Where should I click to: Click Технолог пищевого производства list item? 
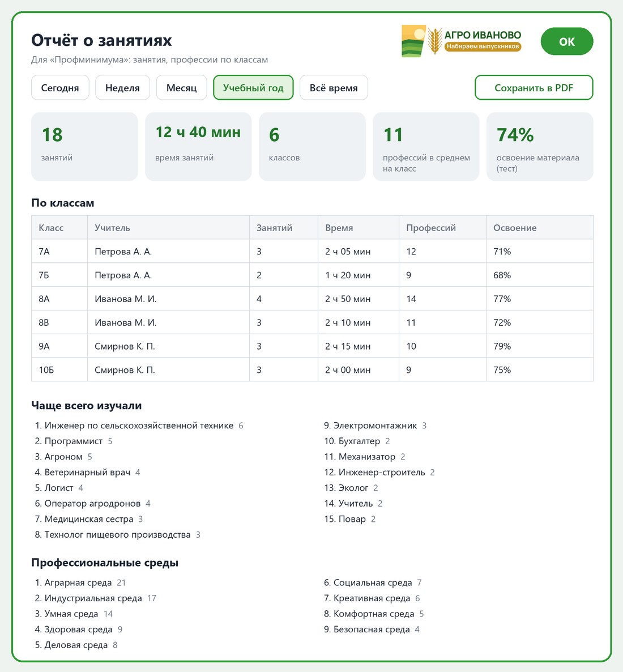(x=117, y=534)
